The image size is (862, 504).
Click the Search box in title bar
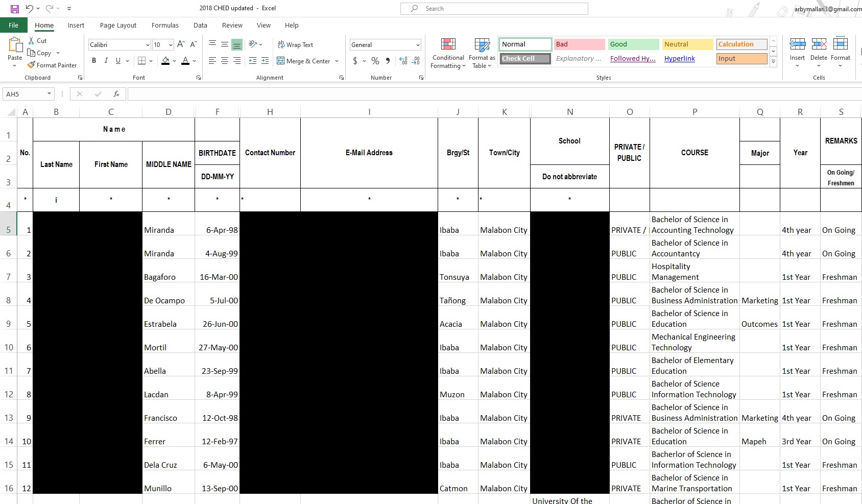coord(494,9)
